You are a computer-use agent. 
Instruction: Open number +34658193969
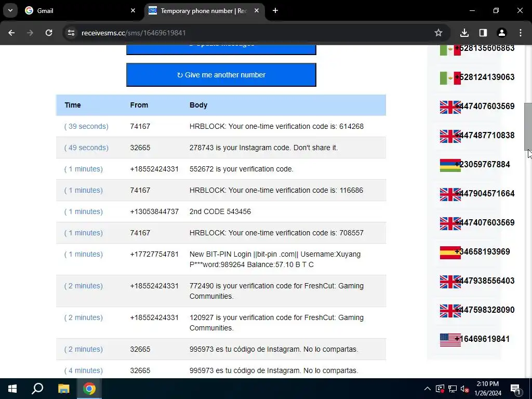pyautogui.click(x=482, y=252)
